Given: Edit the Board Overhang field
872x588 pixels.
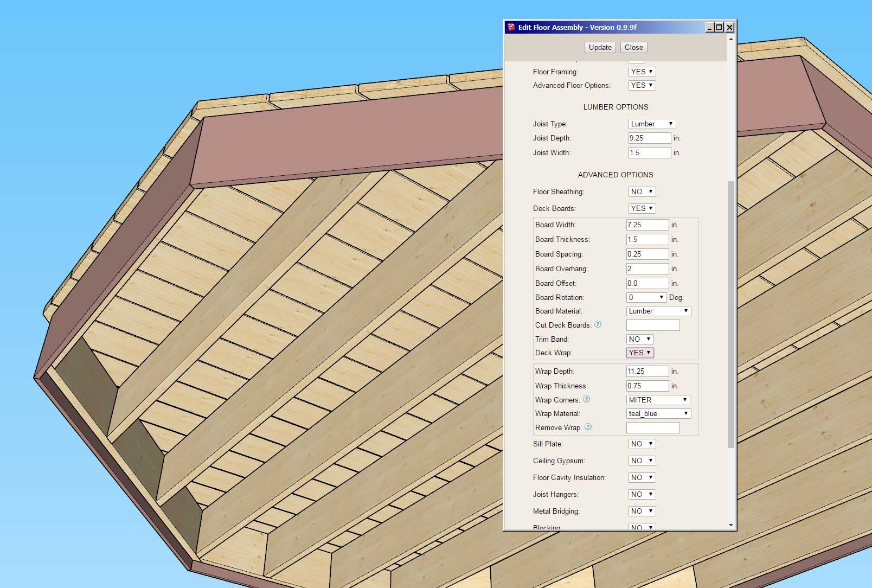Looking at the screenshot, I should [x=647, y=269].
